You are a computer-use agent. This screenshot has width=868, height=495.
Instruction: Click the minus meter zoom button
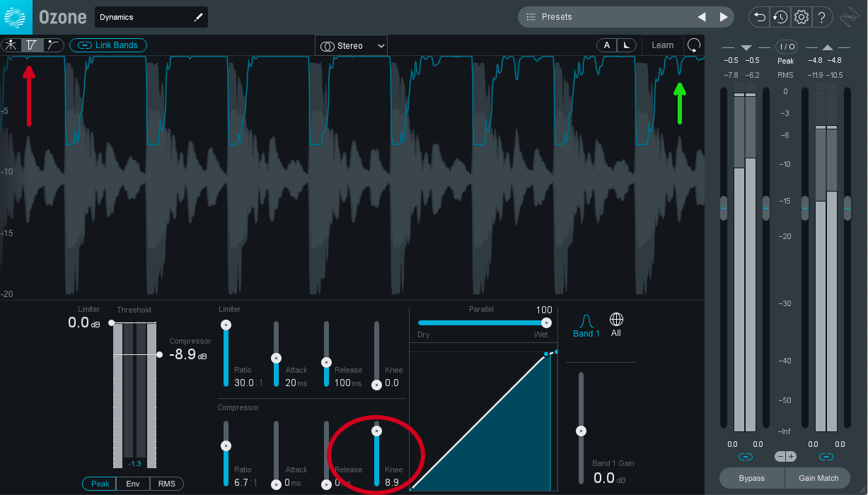coord(780,457)
